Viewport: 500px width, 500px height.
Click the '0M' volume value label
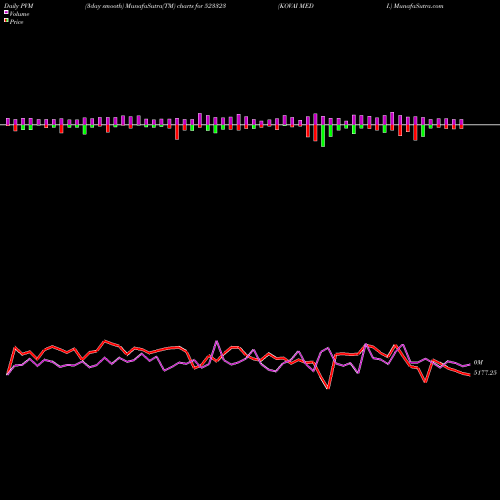click(478, 362)
